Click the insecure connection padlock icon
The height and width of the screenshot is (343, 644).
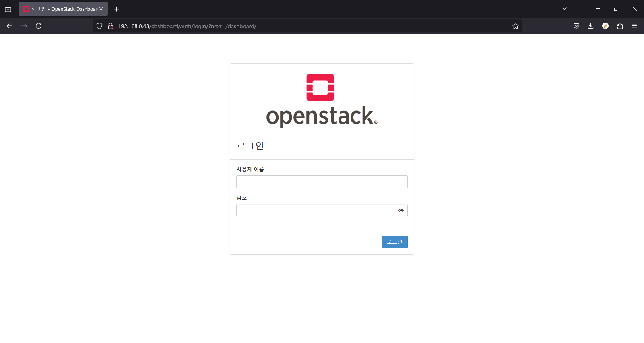coord(111,26)
